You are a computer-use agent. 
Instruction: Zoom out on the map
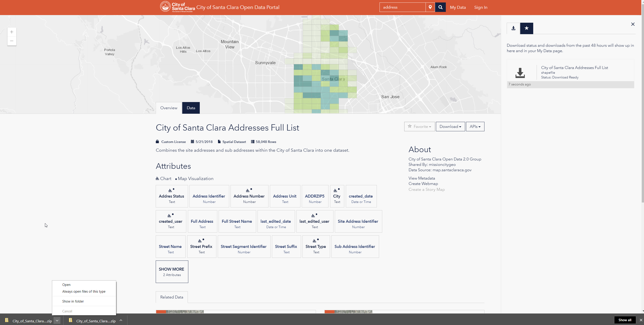coord(12,41)
